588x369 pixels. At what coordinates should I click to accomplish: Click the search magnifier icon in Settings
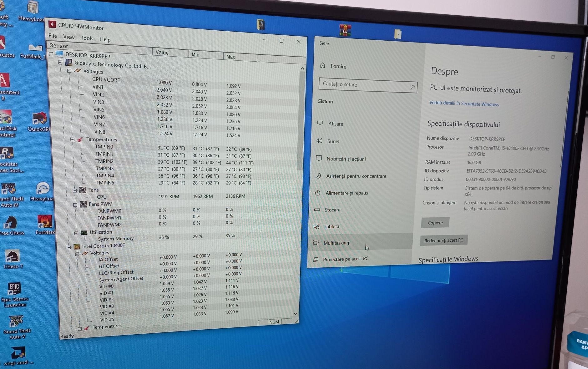[x=413, y=87]
